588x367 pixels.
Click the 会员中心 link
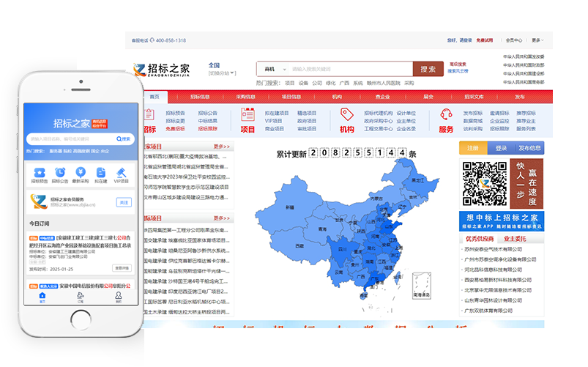click(x=514, y=40)
